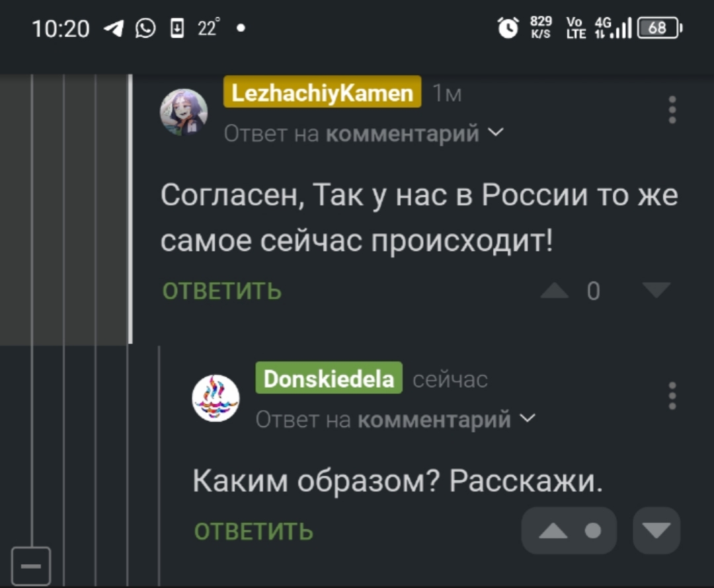Open Donskiedela's avatar picture
This screenshot has height=588, width=714.
216,398
